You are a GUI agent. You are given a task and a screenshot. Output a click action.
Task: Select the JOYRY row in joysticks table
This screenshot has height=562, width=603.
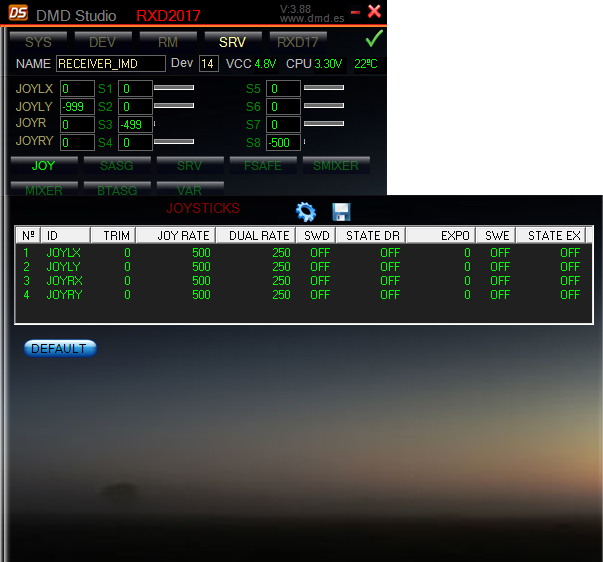point(303,295)
